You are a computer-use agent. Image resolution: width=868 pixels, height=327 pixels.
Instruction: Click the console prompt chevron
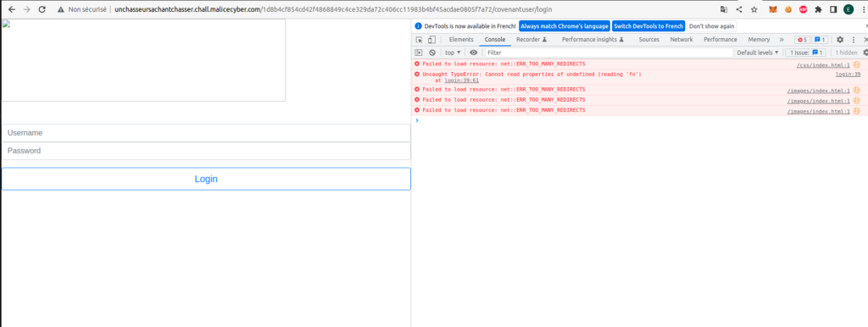point(417,120)
